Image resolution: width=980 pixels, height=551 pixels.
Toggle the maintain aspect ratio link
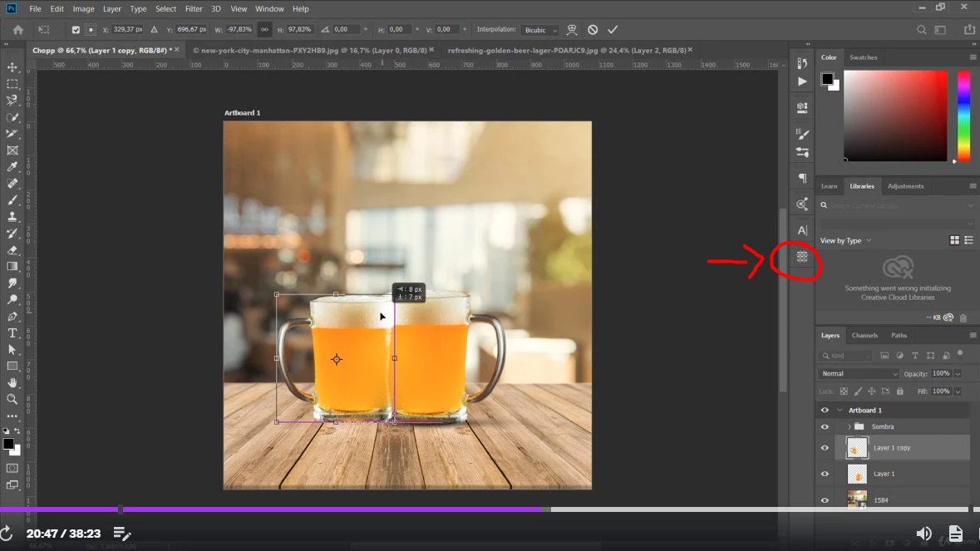264,30
